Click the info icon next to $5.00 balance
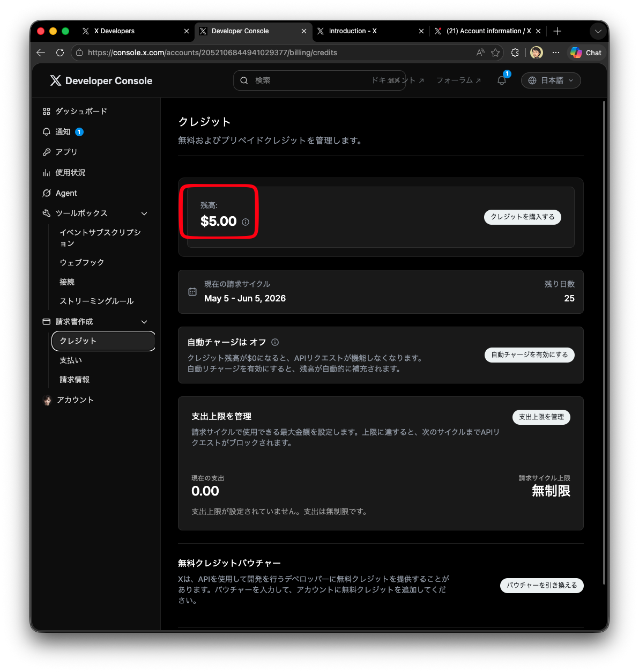 coord(246,222)
